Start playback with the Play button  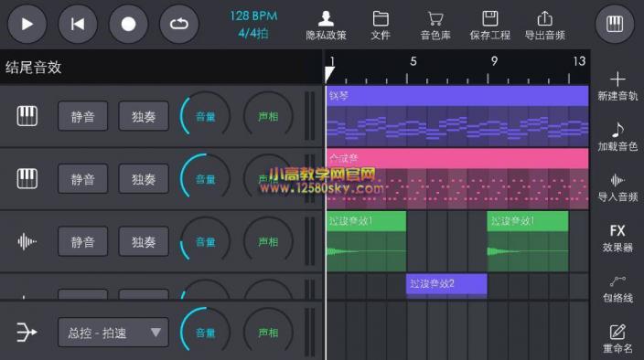(x=27, y=24)
